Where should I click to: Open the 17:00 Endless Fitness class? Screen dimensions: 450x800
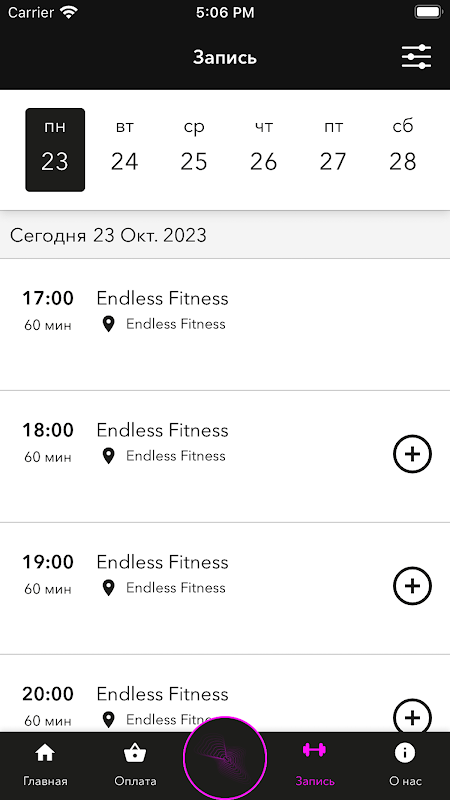[225, 324]
